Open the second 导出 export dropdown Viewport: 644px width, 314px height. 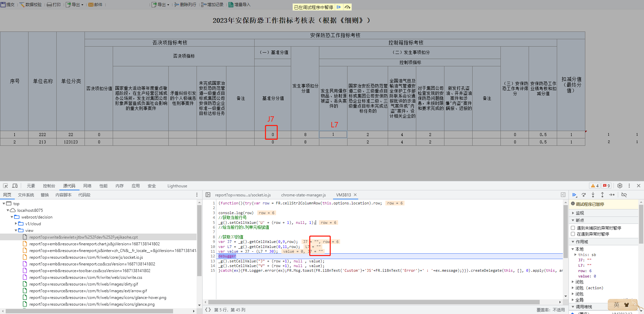point(161,5)
